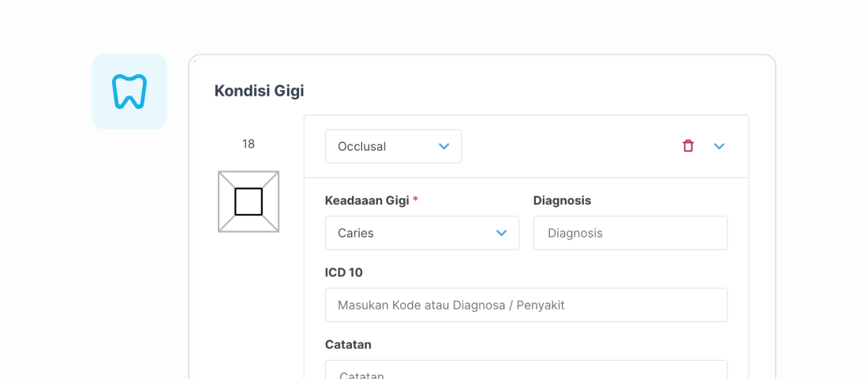The image size is (868, 379).
Task: Click the ICD 10 code search field
Action: click(526, 305)
